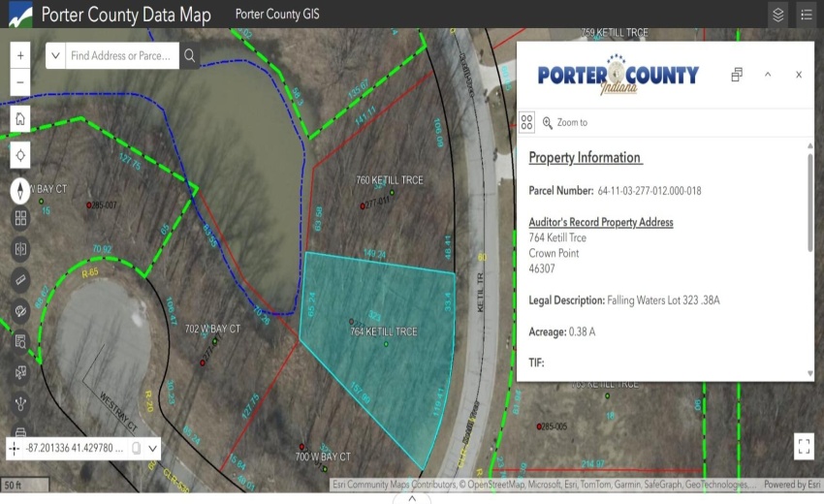Screen dimensions: 824x504
Task: Expand search source dropdown arrow
Action: pos(56,56)
